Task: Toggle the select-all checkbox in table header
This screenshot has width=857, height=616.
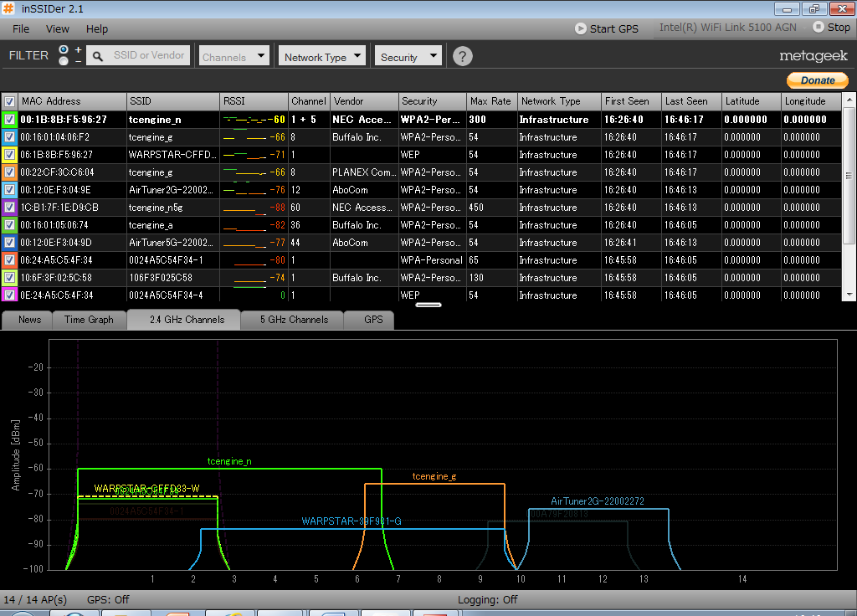Action: click(x=9, y=101)
